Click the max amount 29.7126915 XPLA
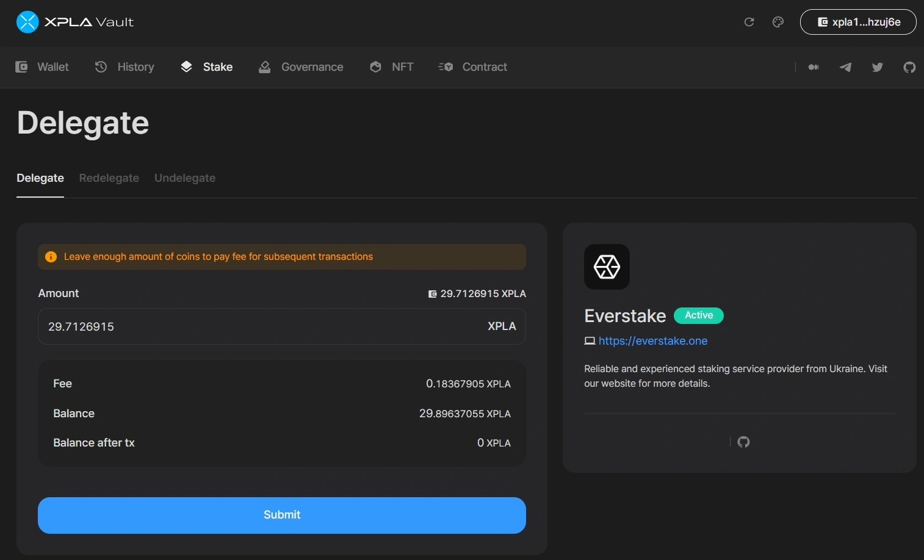924x560 pixels. click(477, 293)
